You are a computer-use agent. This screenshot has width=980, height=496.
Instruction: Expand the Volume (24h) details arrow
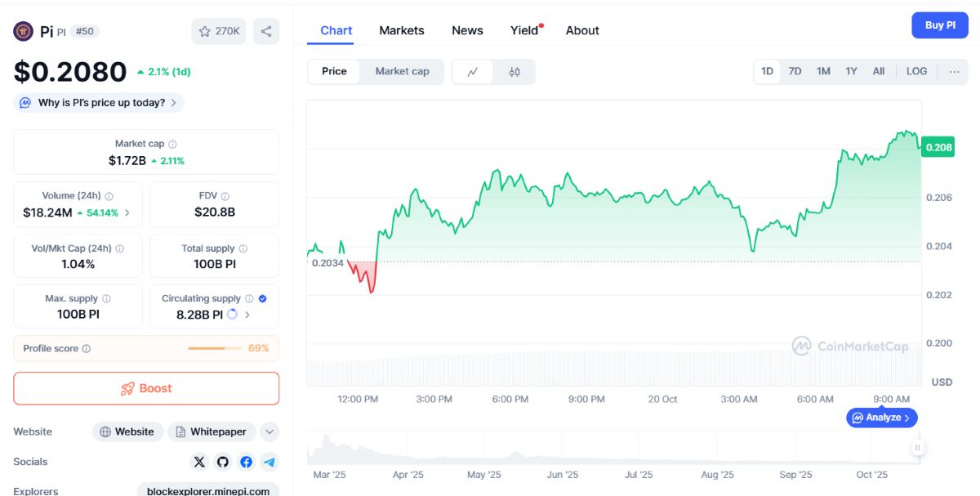127,213
